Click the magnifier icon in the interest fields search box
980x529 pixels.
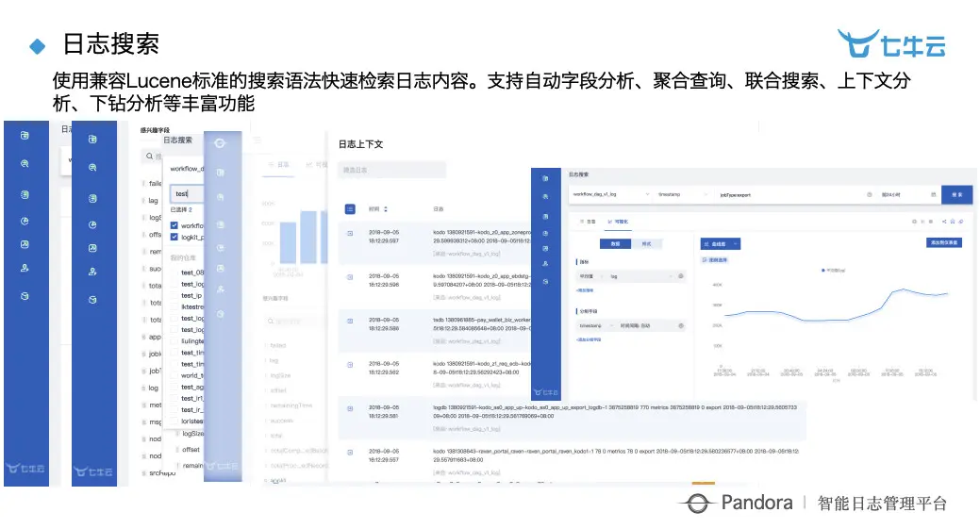(150, 157)
